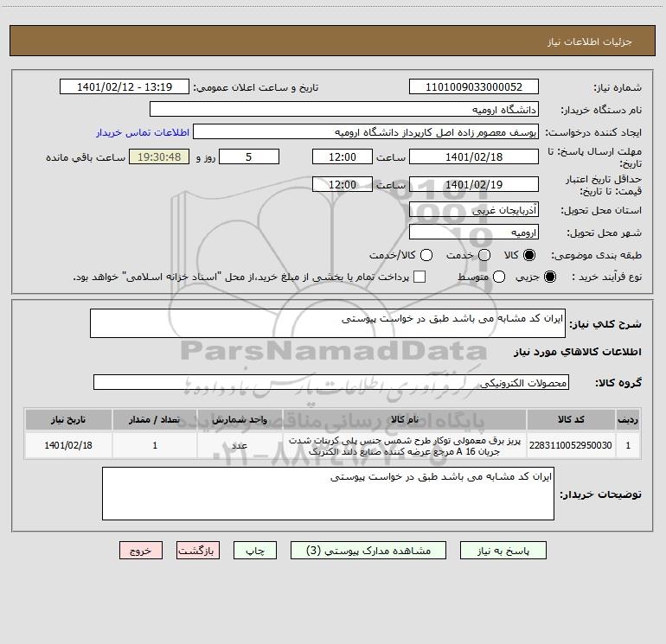The width and height of the screenshot is (666, 644).
Task: Select the جزیی purchase type radio
Action: pos(549,277)
